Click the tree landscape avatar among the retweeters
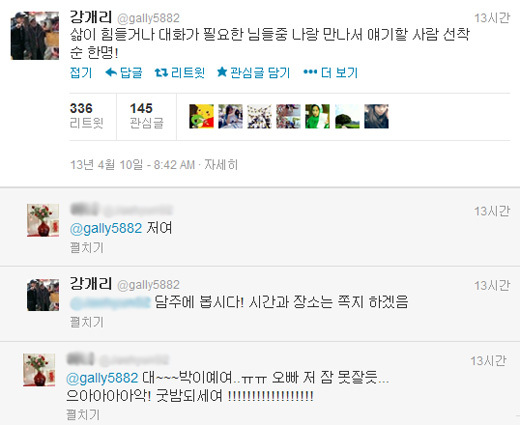520x425 pixels. point(347,116)
